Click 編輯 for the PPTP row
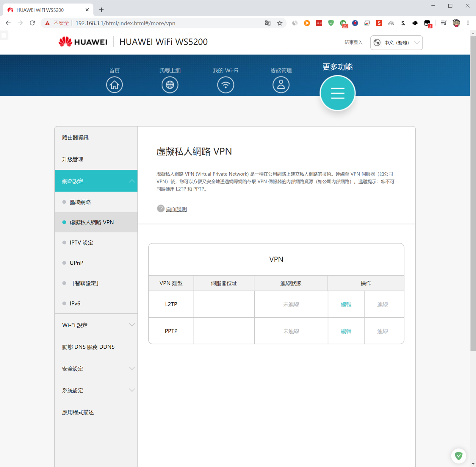This screenshot has height=467, width=476. (x=346, y=331)
